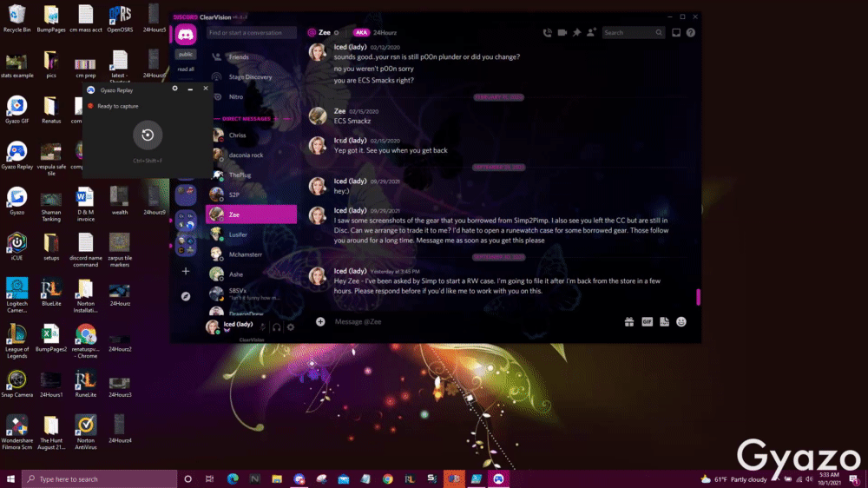Screen dimensions: 868x488
Task: Select RuneLite desktop icon
Action: [x=85, y=384]
